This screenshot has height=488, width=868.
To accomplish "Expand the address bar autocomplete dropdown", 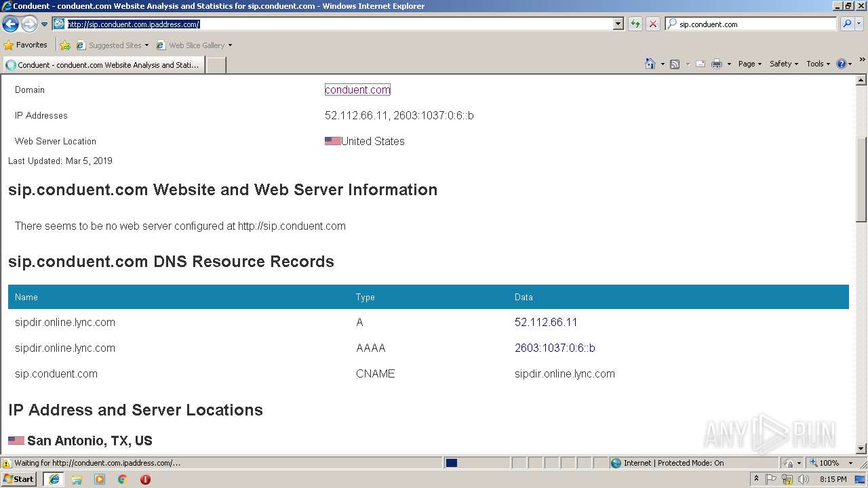I will [618, 24].
